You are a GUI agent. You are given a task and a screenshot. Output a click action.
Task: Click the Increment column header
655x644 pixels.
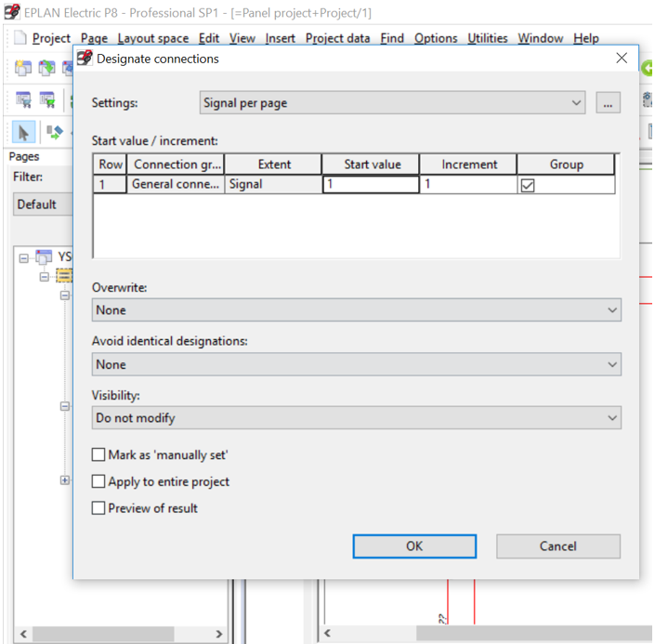[x=468, y=164]
